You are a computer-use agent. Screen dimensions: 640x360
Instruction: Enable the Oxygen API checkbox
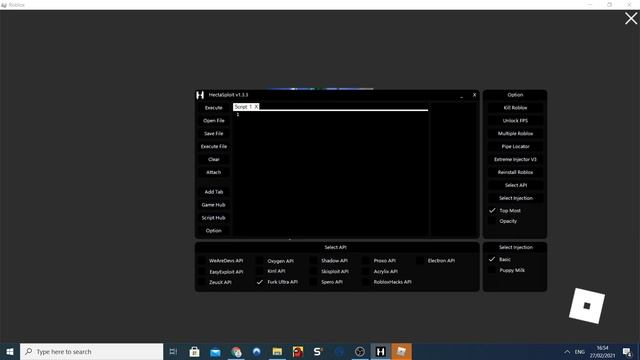(260, 260)
